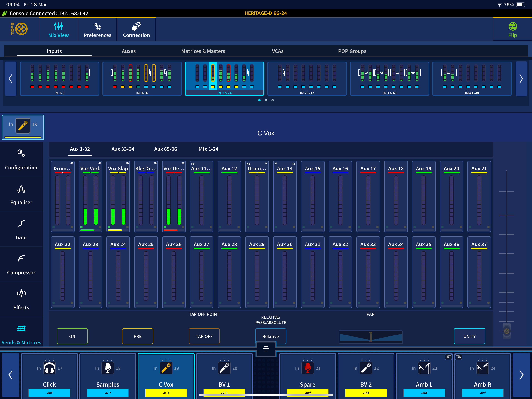
Task: Open Equaliser section
Action: (x=21, y=194)
